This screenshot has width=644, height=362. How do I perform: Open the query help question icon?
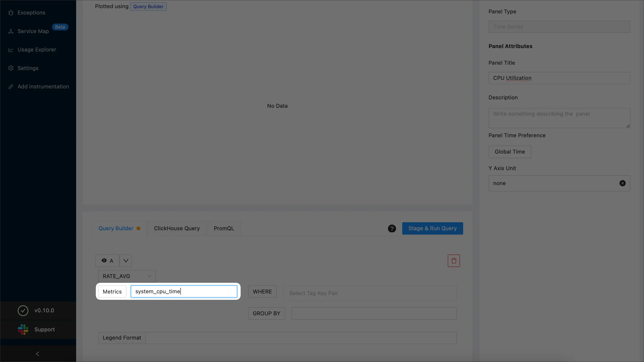pyautogui.click(x=392, y=228)
